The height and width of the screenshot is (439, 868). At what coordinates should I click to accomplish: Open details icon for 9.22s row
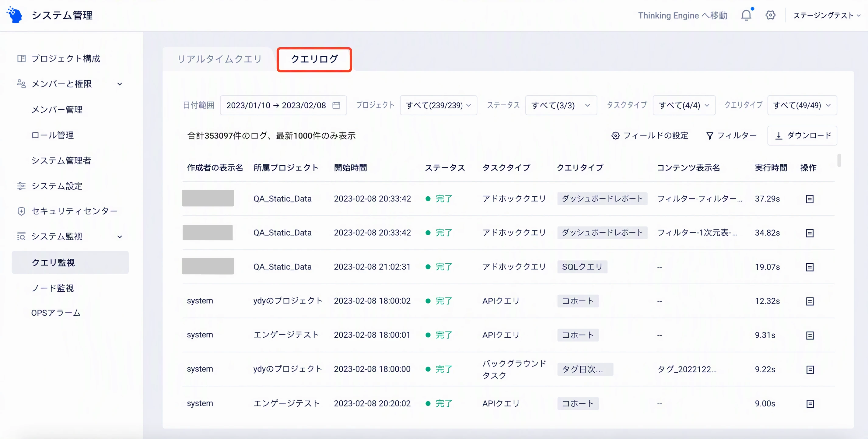click(x=810, y=370)
